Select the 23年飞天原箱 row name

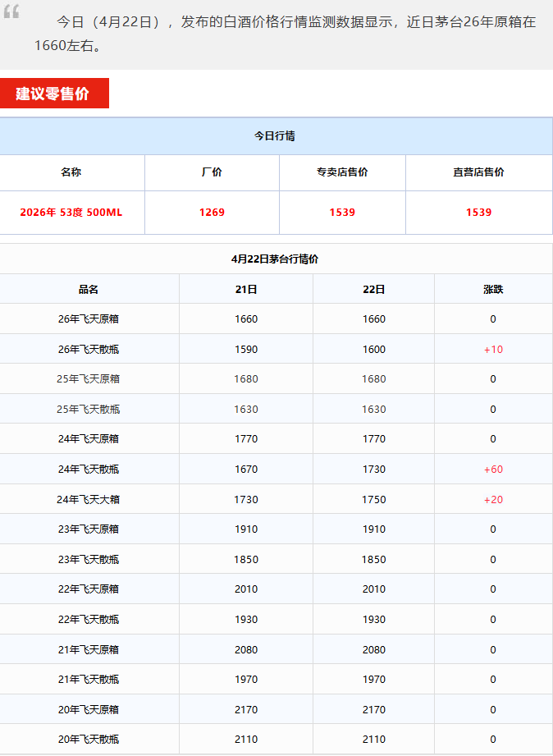click(x=89, y=529)
